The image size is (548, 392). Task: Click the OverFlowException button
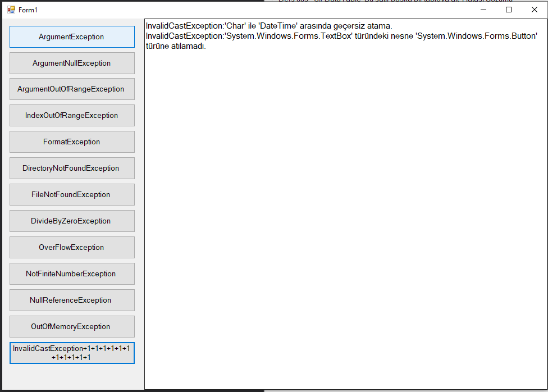tap(72, 247)
